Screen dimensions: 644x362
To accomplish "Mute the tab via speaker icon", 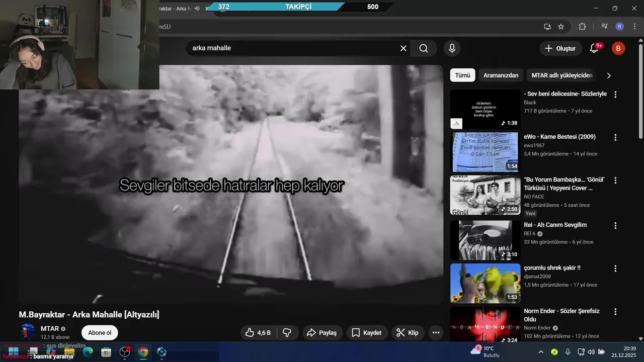I will click(x=197, y=8).
